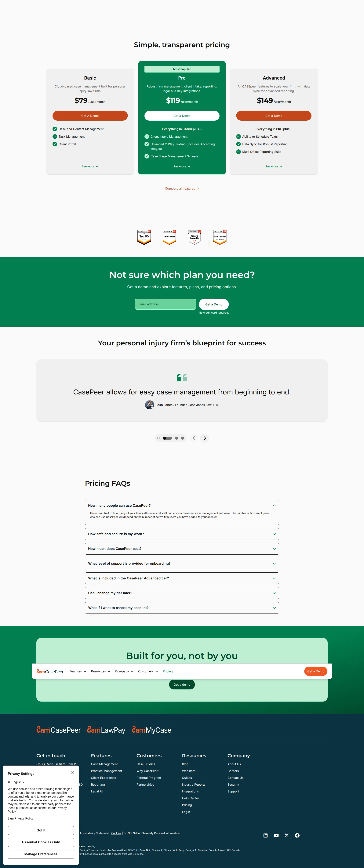The height and width of the screenshot is (868, 364).
Task: Click the next testimonial arrow
Action: point(204,438)
